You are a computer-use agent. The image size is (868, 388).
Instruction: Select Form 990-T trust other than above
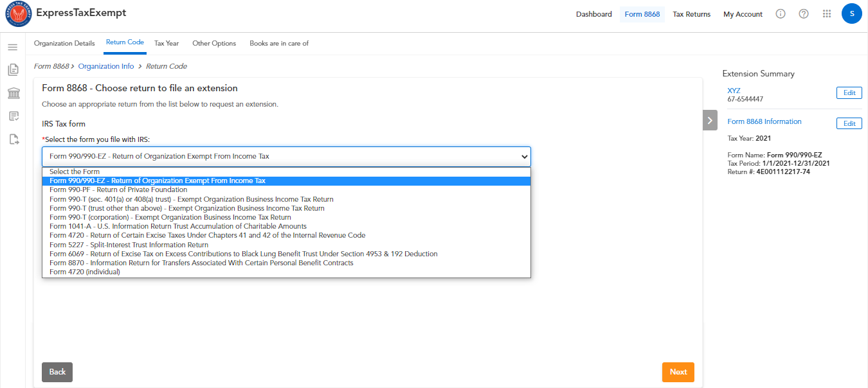tap(286, 208)
